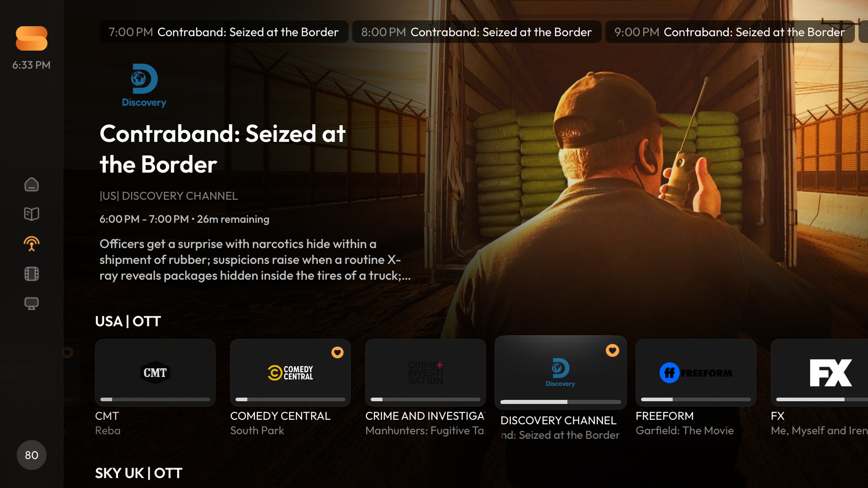Click the '26m remaining' time text

[x=233, y=219]
